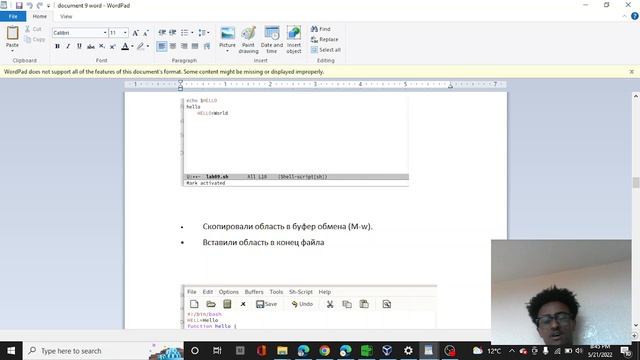Justify the paragraph text
Screen dimensions: 640x360
click(195, 46)
